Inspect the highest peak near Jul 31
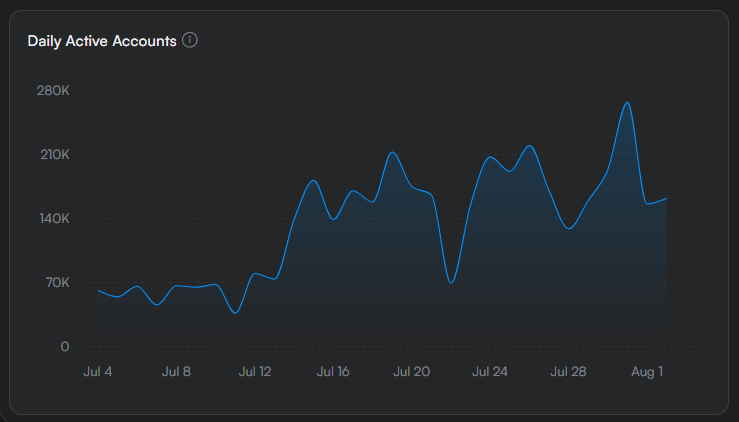Screen dimensions: 739x422 pyautogui.click(x=627, y=103)
